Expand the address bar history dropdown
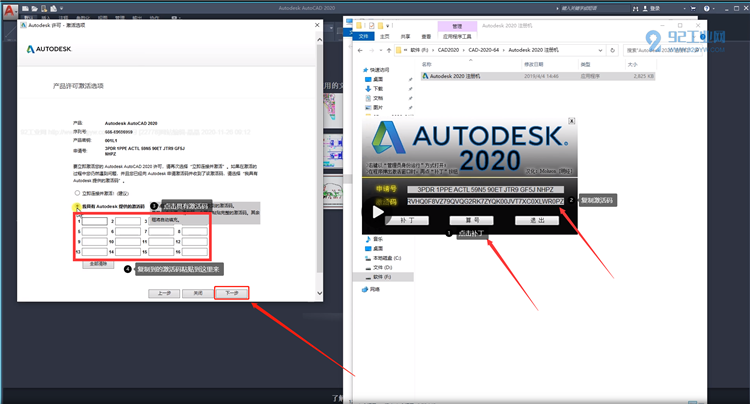This screenshot has height=404, width=750. point(600,50)
